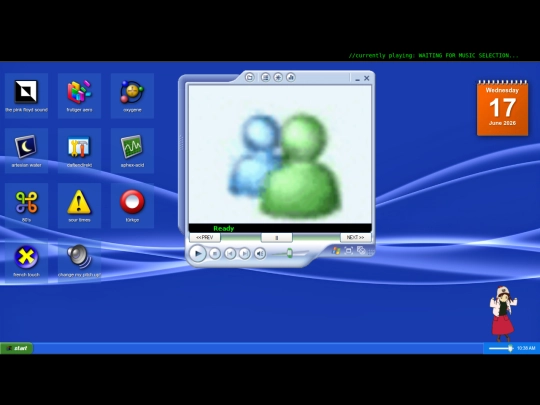
Task: Open the 'artesian water' moon icon
Action: pyautogui.click(x=26, y=150)
